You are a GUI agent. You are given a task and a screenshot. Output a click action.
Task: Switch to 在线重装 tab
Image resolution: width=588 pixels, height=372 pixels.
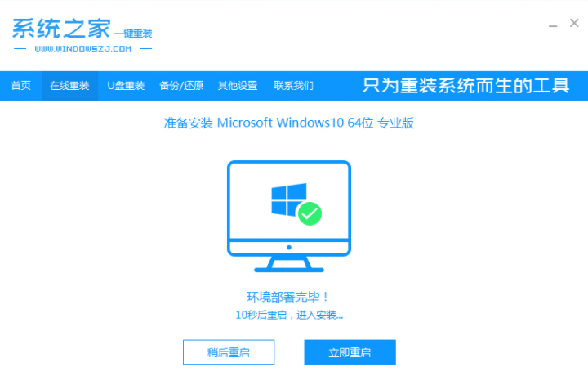tap(69, 86)
